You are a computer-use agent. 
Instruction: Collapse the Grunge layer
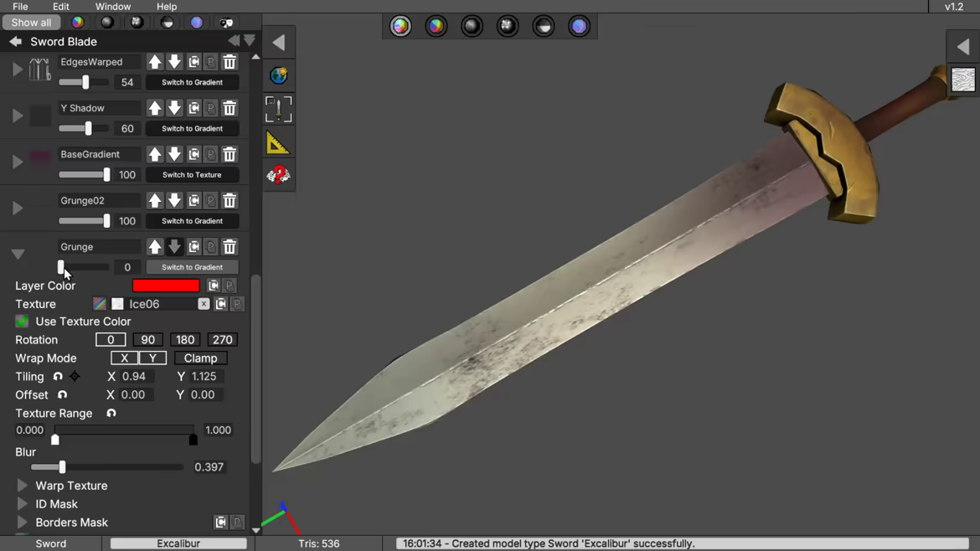pyautogui.click(x=18, y=255)
